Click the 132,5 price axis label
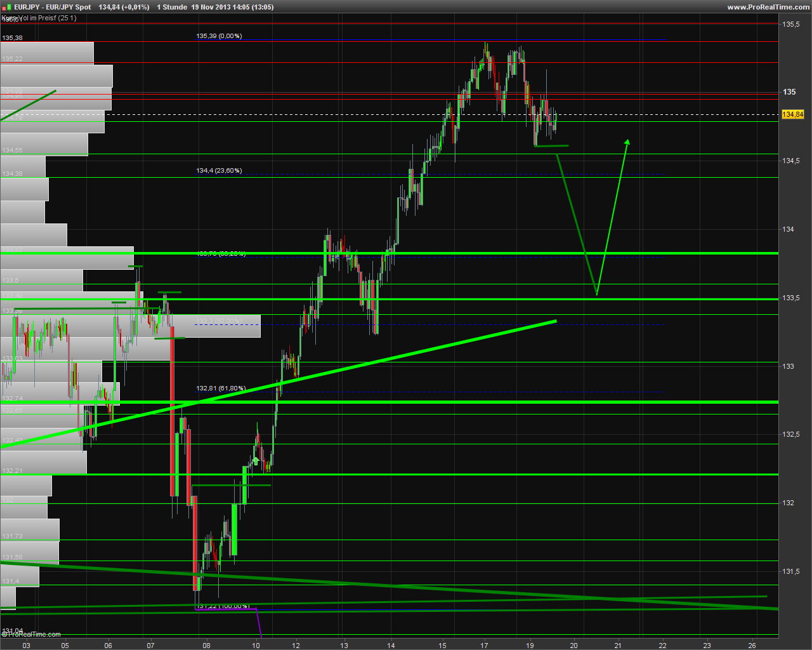 [x=791, y=435]
